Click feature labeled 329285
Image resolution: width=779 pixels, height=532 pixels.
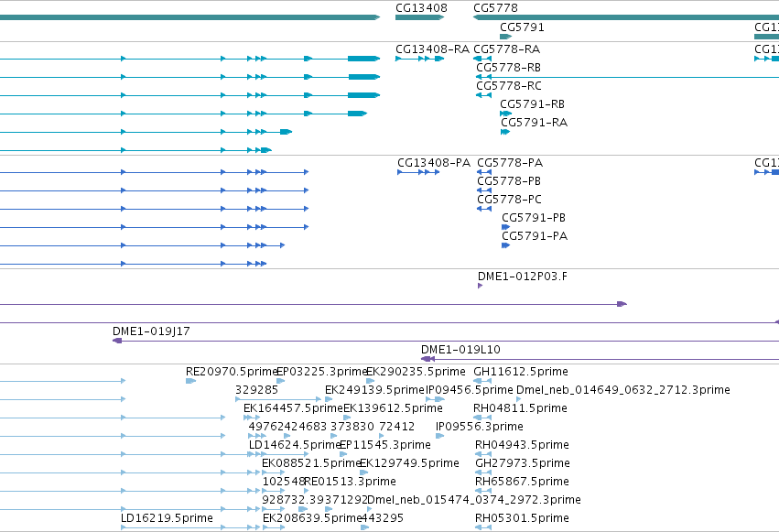278,399
